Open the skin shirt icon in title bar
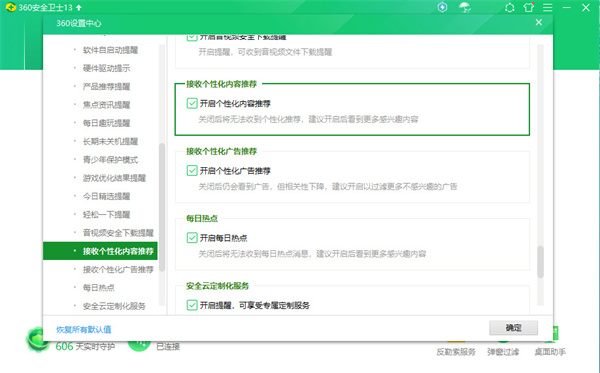The height and width of the screenshot is (373, 600). (529, 7)
